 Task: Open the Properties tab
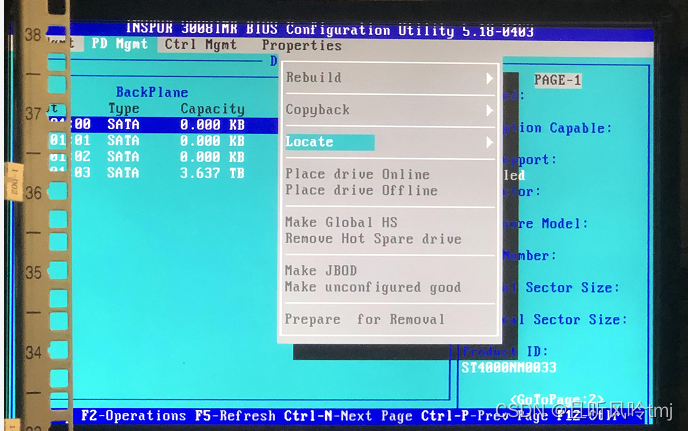coord(301,46)
